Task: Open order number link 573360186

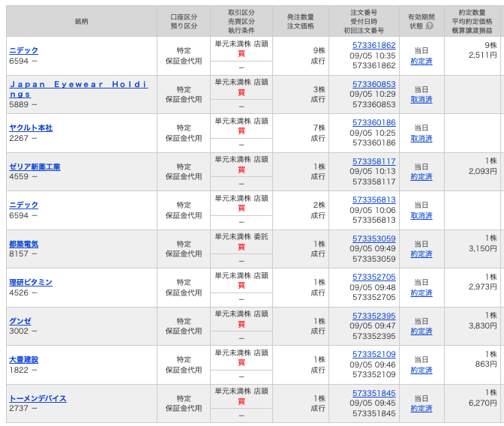Action: click(x=373, y=122)
